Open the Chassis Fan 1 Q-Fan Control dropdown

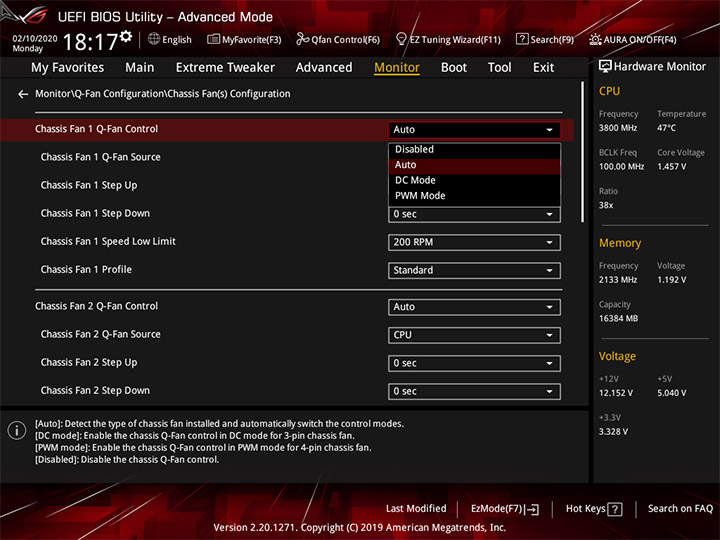(474, 130)
